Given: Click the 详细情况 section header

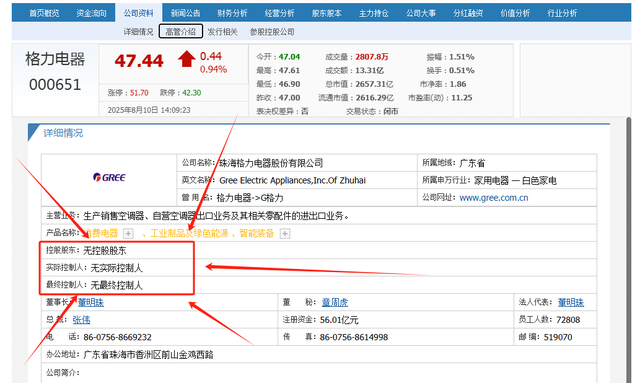Looking at the screenshot, I should [63, 133].
